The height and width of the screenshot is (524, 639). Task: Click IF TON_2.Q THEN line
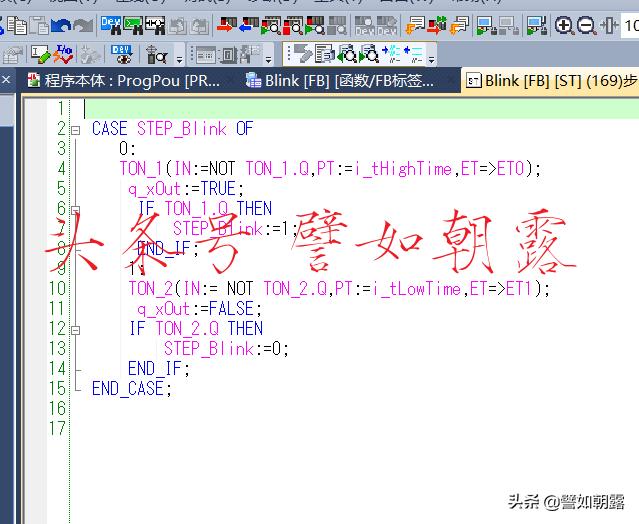point(196,328)
